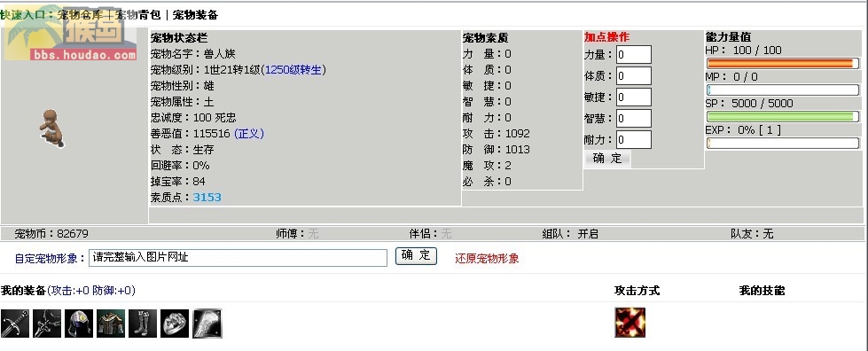Select the armor chest equipment slot
868x351 pixels.
[x=111, y=324]
